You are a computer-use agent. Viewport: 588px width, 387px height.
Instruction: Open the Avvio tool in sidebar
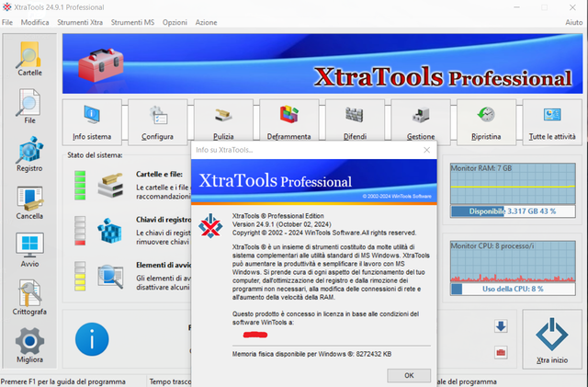(x=29, y=250)
